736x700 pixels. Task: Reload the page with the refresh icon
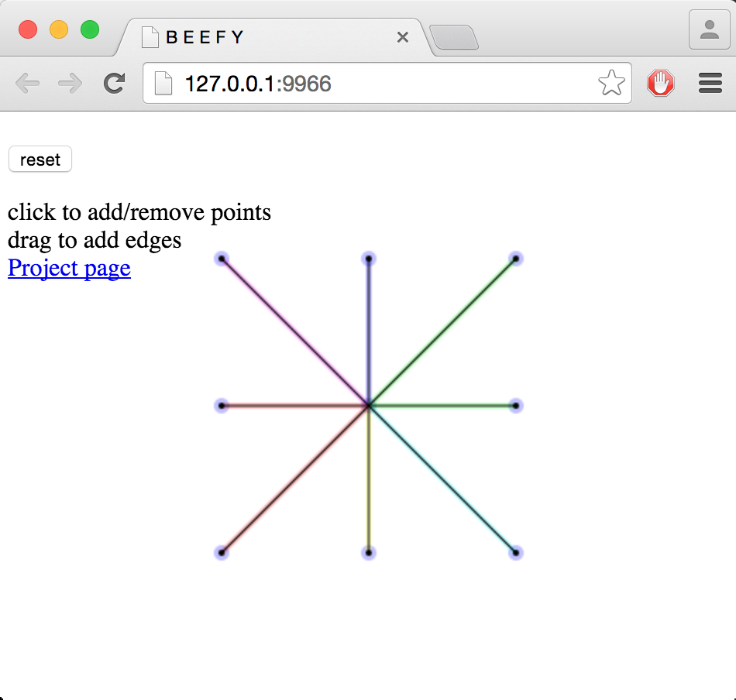[115, 83]
